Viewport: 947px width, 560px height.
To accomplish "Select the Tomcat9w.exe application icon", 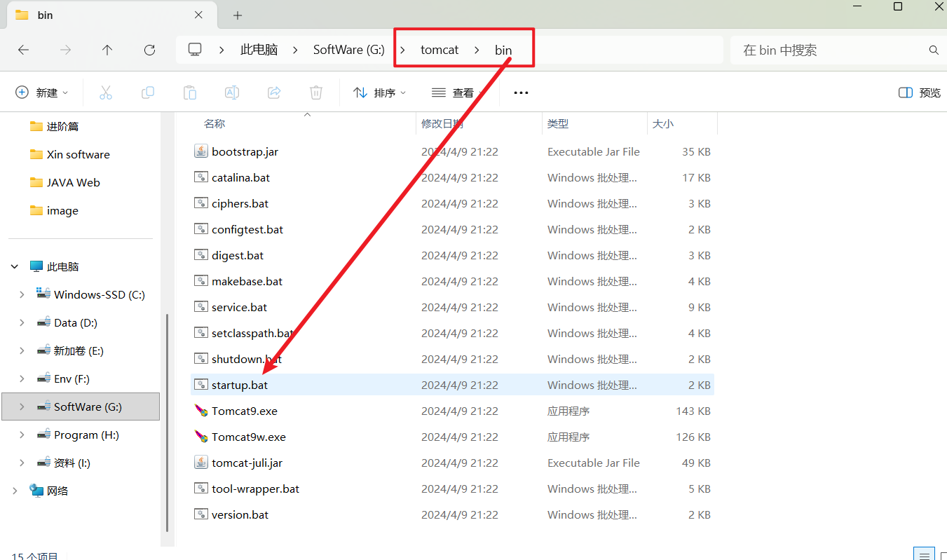I will pyautogui.click(x=201, y=437).
